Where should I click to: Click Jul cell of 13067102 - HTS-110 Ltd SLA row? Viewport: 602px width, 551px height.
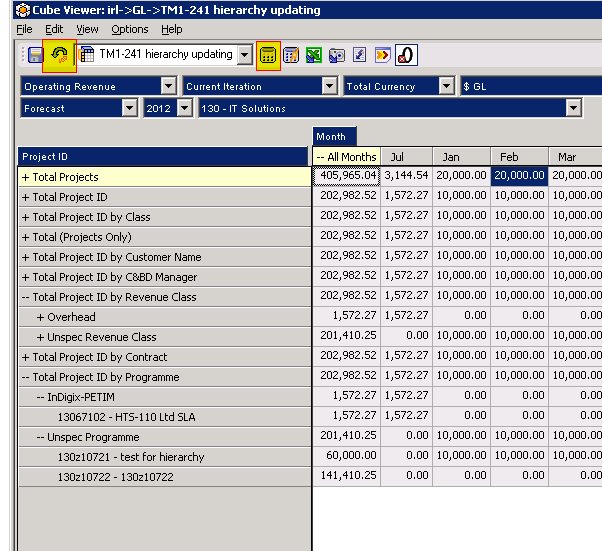click(407, 415)
